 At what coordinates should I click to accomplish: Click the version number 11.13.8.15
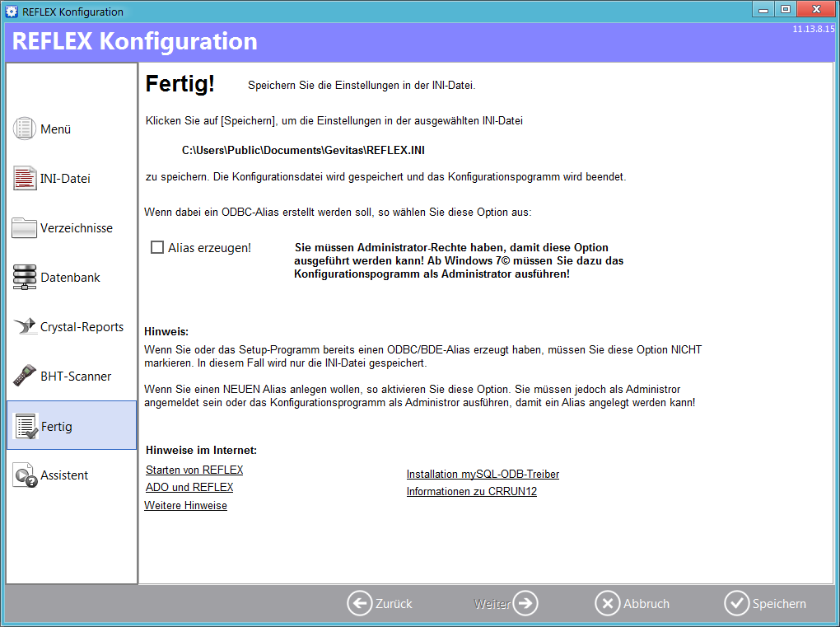coord(813,29)
